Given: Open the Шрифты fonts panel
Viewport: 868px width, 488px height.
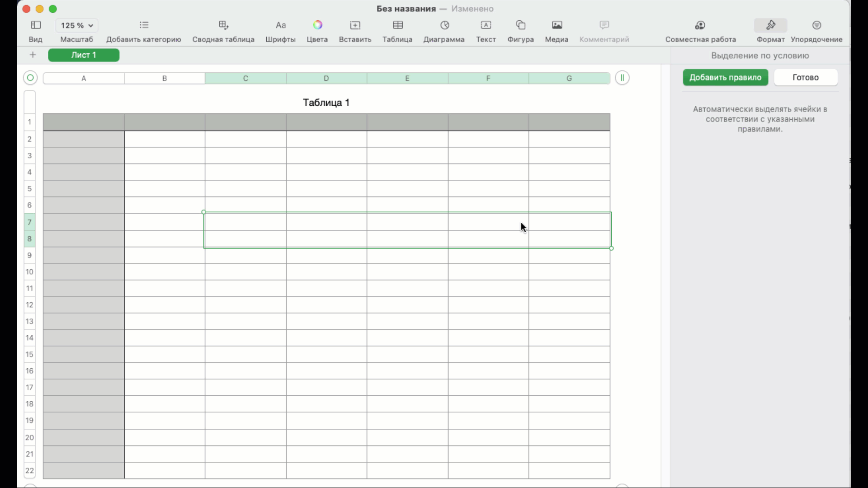Looking at the screenshot, I should [x=280, y=25].
